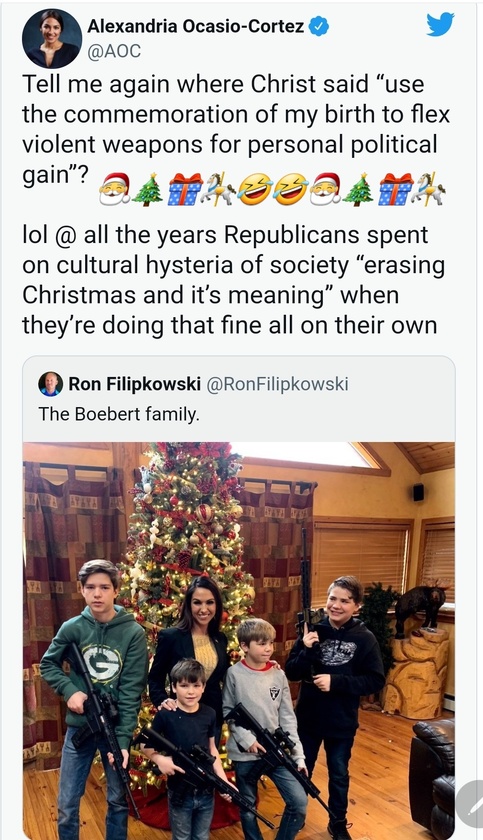The height and width of the screenshot is (840, 483).
Task: Click the "The Boebert family." caption text
Action: [x=118, y=414]
